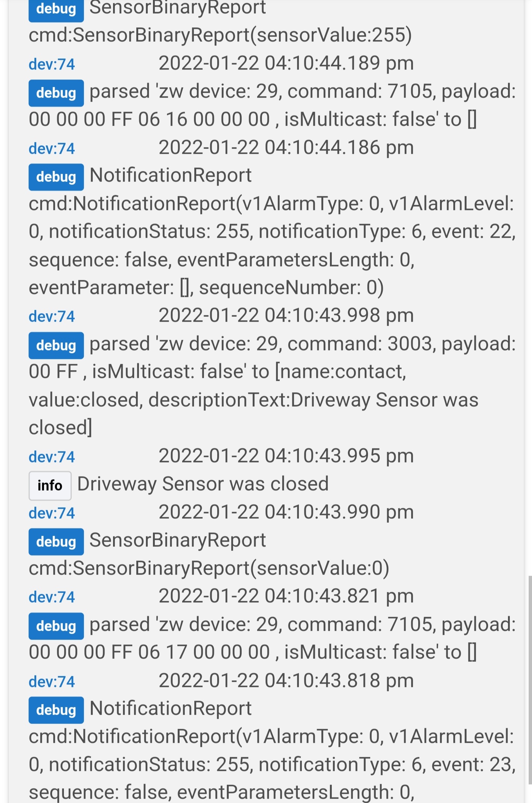Viewport: 532px width, 803px height.
Task: Click the info badge beside Driveway Sensor was closed
Action: click(x=50, y=485)
